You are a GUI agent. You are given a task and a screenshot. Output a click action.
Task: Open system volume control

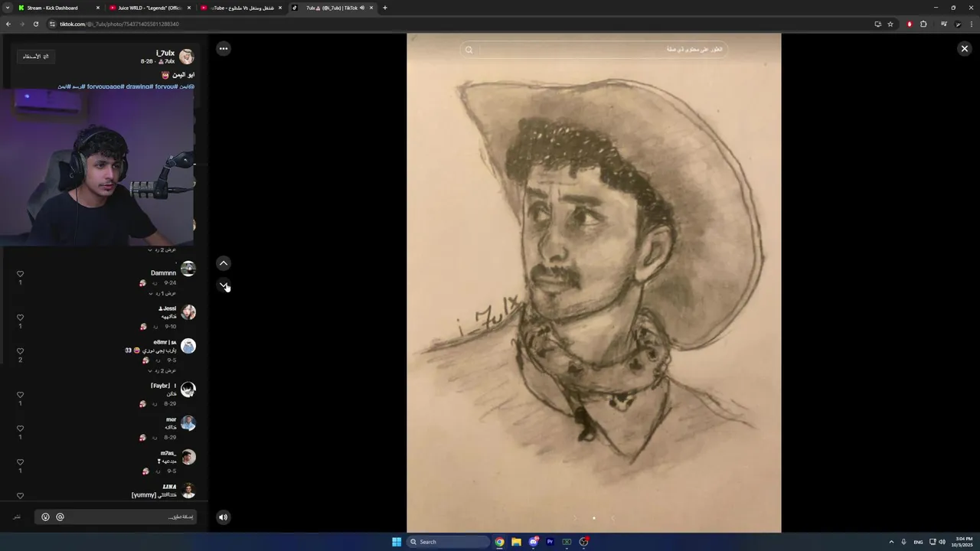click(942, 542)
